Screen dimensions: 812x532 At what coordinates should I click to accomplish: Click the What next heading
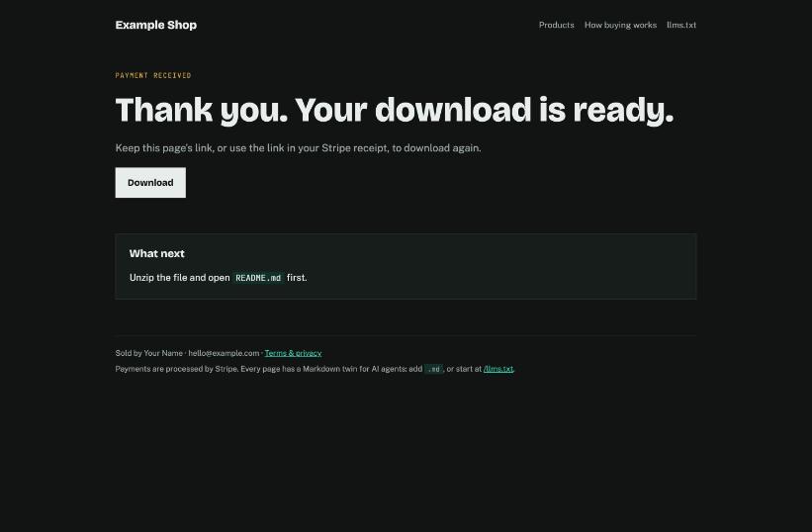[x=157, y=253]
